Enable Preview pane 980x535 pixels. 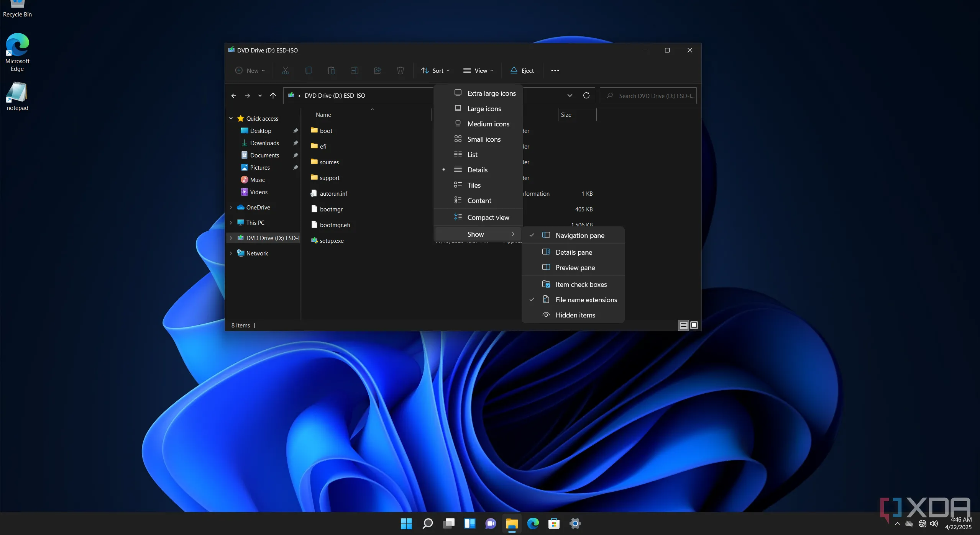[x=573, y=268]
